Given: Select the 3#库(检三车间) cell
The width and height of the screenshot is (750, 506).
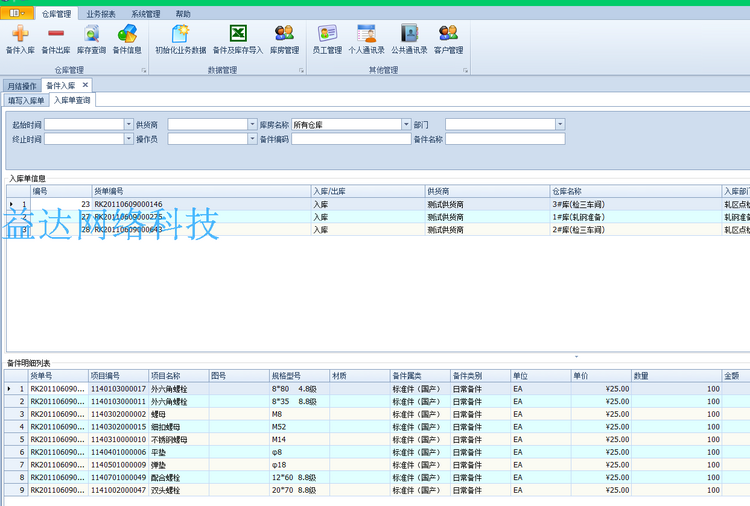Looking at the screenshot, I should (x=635, y=204).
